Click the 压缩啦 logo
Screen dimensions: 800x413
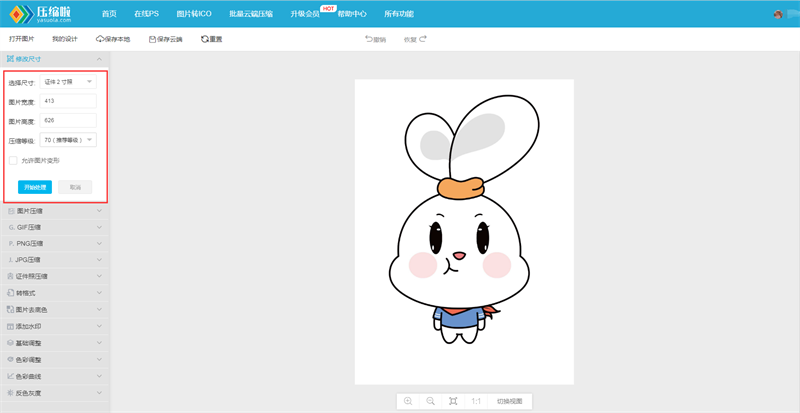(x=40, y=14)
